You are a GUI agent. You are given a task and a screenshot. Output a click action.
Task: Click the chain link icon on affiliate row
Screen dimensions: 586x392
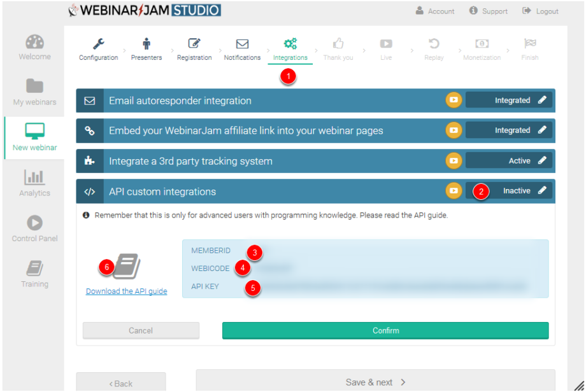(90, 130)
